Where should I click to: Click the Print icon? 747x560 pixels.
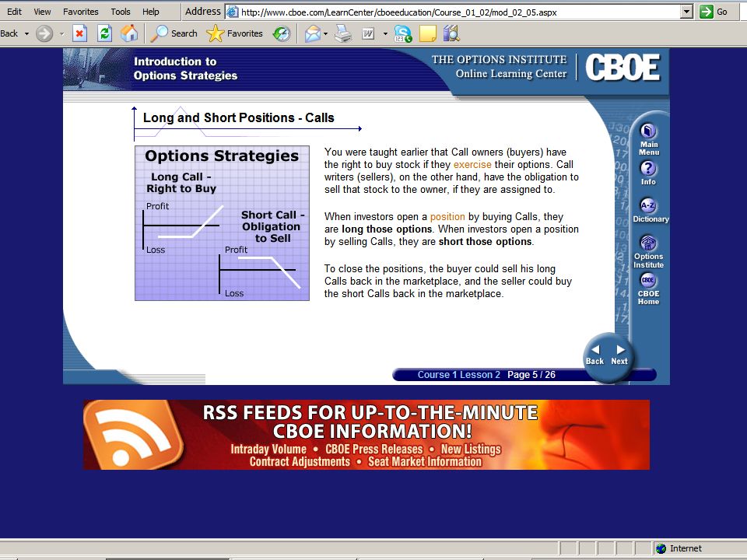pos(343,33)
